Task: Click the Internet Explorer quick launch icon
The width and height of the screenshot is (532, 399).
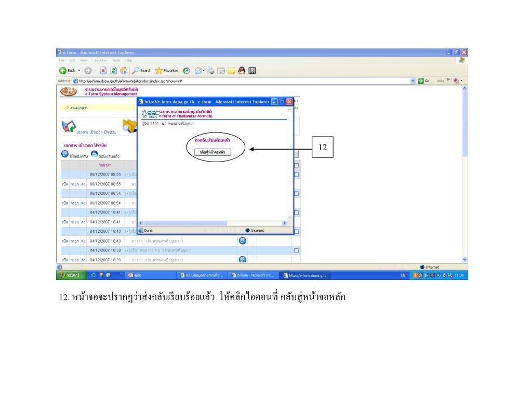Action: (94, 275)
